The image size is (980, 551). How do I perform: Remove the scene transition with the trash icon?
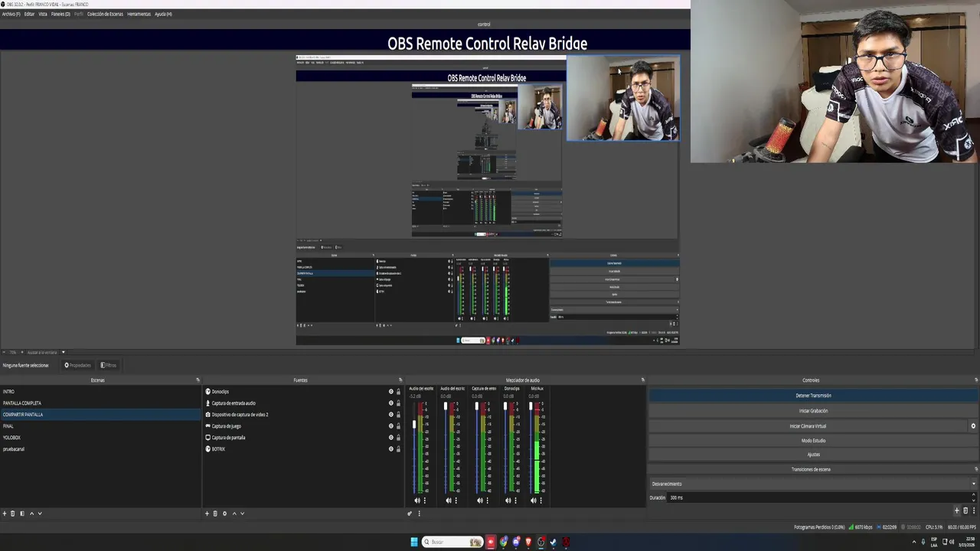coord(965,510)
